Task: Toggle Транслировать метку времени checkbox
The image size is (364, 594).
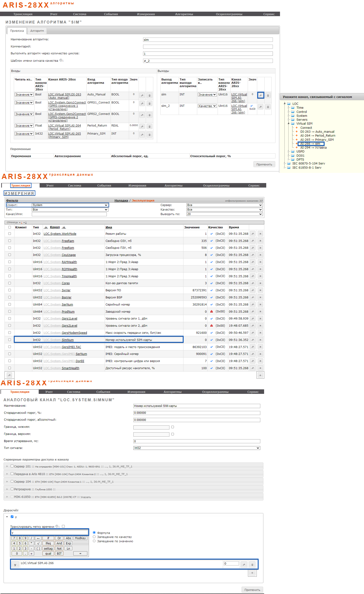Action: (63, 526)
